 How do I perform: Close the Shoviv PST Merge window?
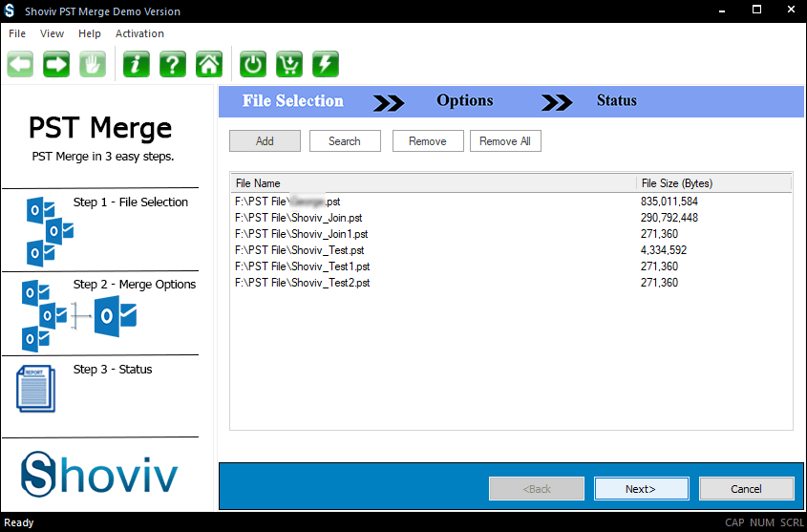[792, 10]
